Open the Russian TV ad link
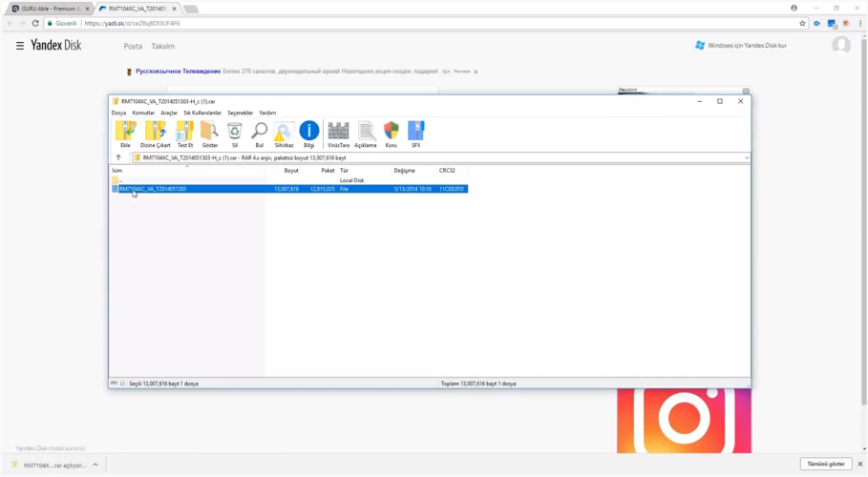Screen dimensions: 868x477 [x=179, y=72]
